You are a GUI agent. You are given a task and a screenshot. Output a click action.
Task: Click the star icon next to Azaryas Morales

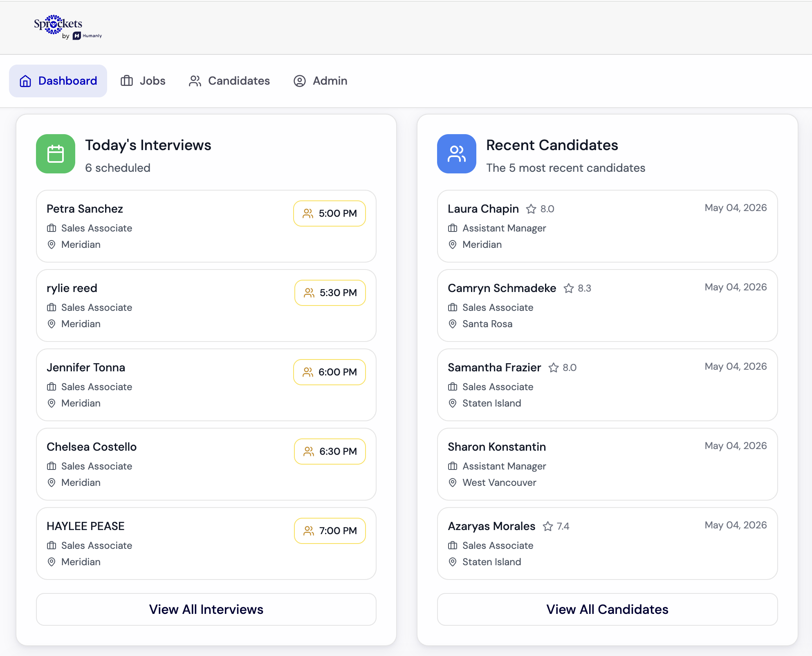(x=548, y=526)
